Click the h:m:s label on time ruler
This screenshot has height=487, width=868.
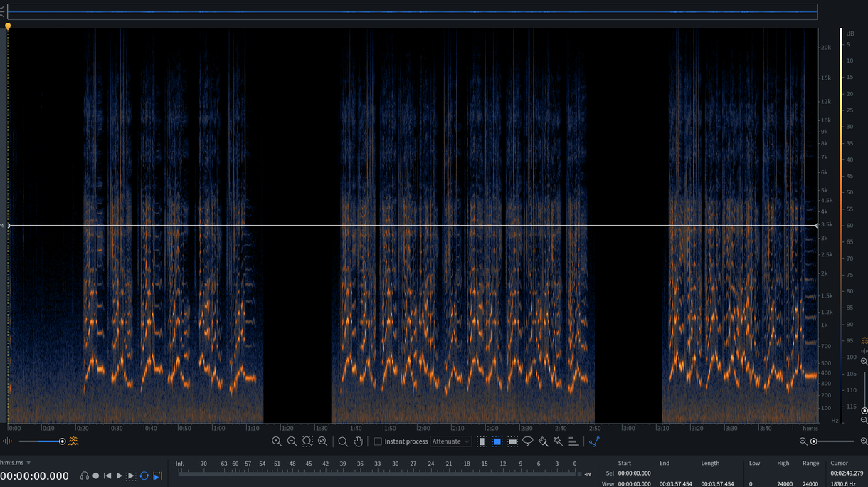(810, 429)
